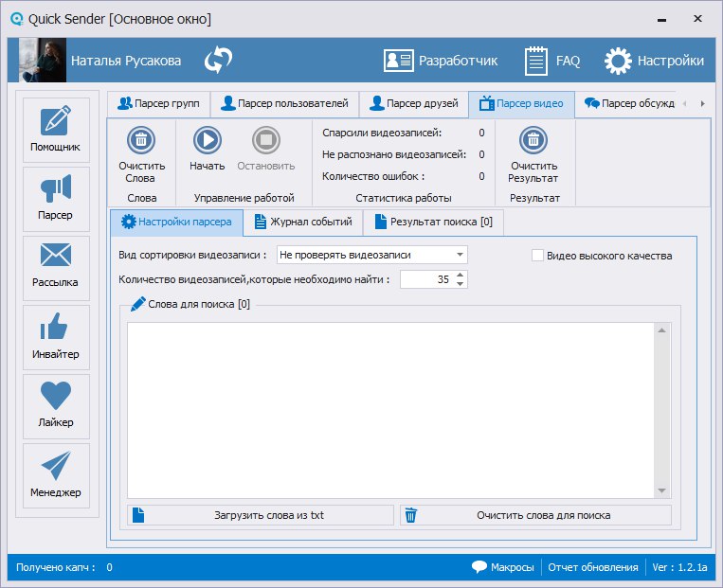The width and height of the screenshot is (723, 588).
Task: Click scrollbar down arrow in words area
Action: [x=661, y=490]
